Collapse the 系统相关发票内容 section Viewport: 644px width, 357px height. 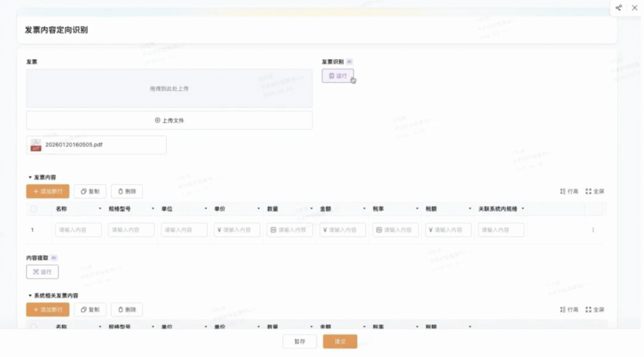pos(30,295)
